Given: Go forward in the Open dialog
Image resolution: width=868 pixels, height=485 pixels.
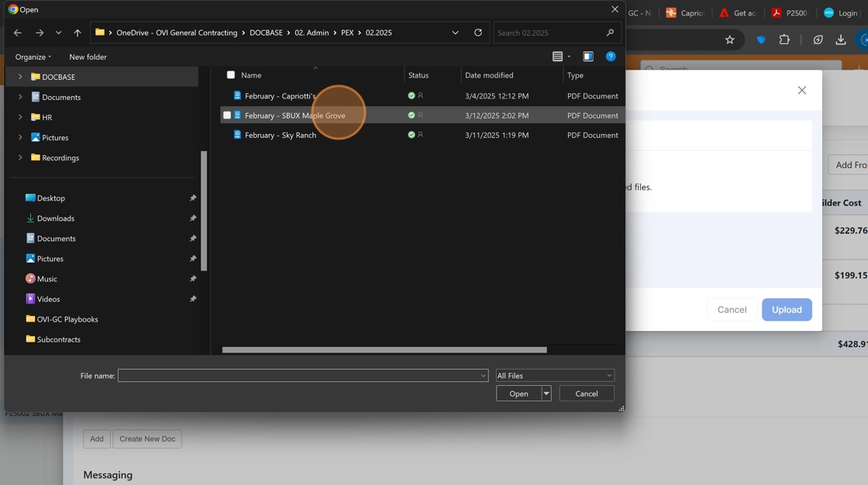Looking at the screenshot, I should pos(40,33).
